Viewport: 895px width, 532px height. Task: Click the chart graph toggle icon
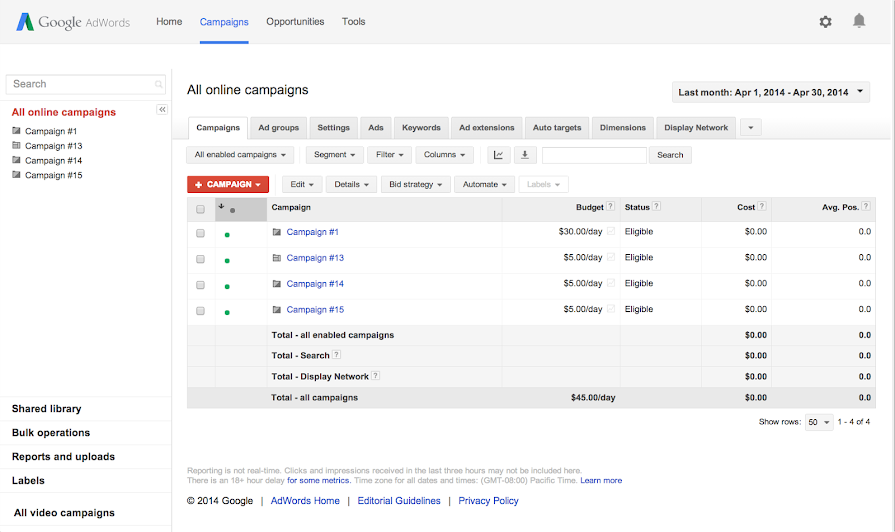click(x=498, y=155)
